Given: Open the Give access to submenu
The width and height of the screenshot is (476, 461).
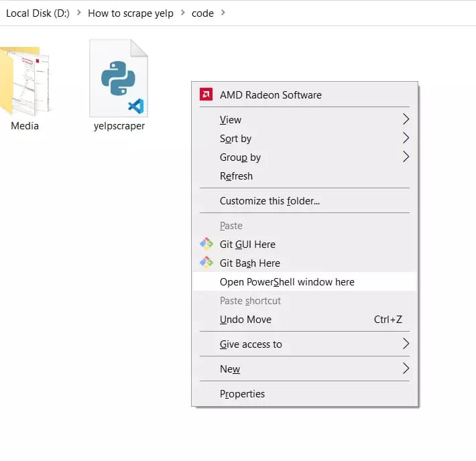Looking at the screenshot, I should pos(304,344).
